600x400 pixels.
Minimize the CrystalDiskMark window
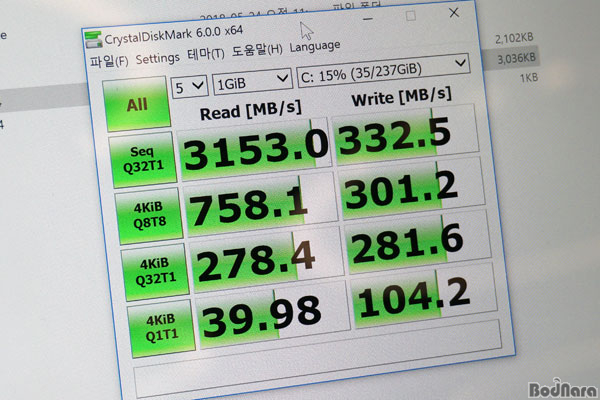[x=368, y=19]
